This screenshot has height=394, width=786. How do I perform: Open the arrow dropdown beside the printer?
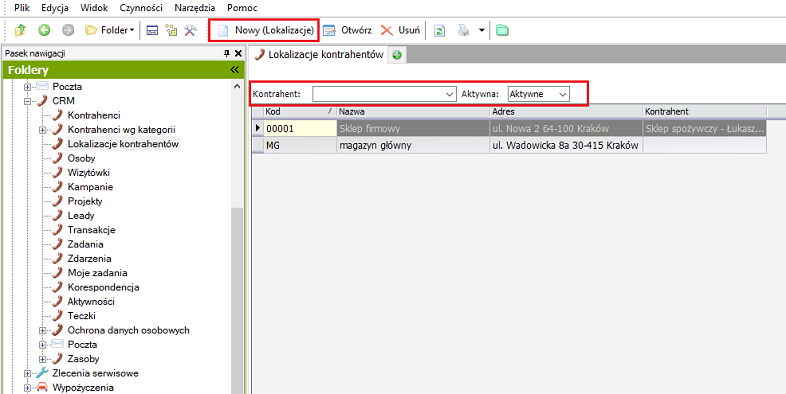point(481,31)
